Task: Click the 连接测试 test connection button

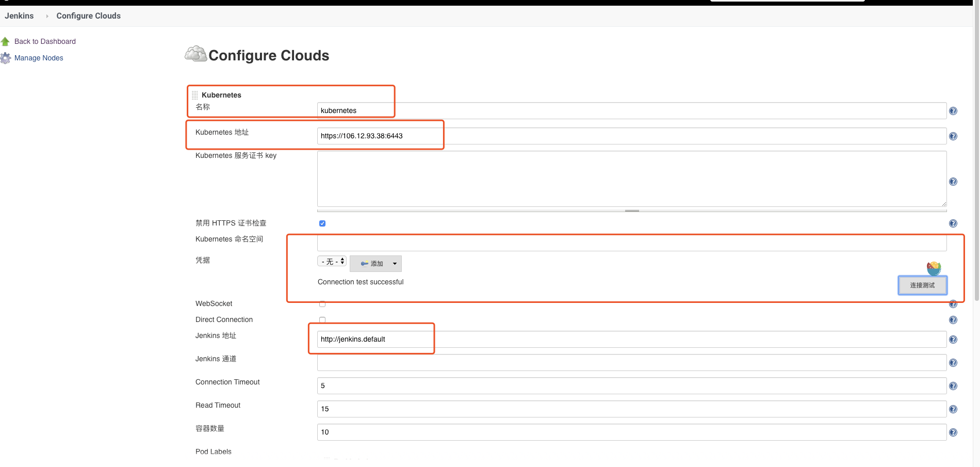Action: [x=922, y=285]
